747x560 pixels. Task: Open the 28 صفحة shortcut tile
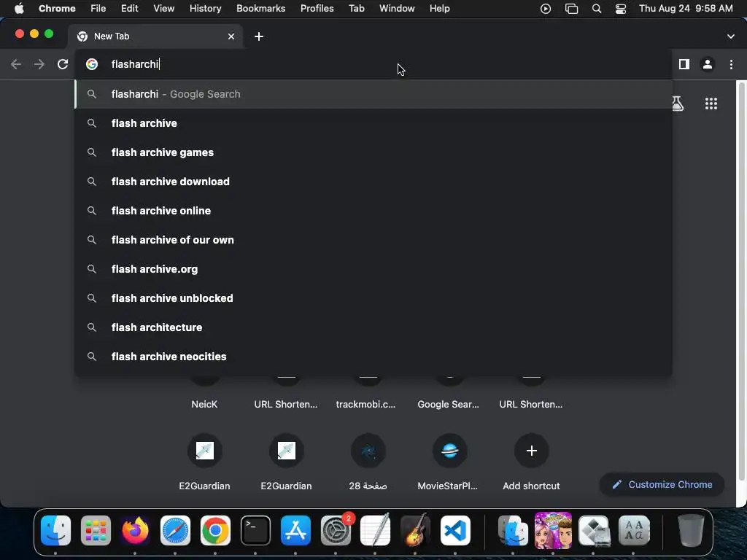[x=368, y=461]
